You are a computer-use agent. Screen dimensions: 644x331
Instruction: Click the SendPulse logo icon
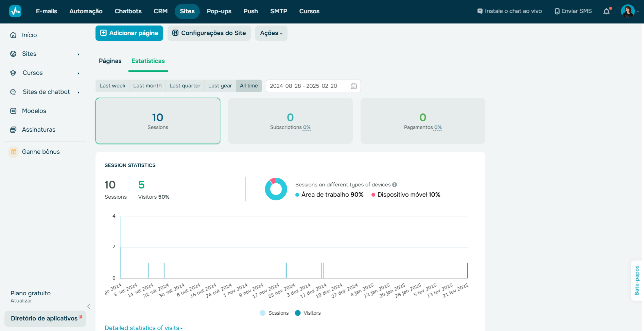click(x=15, y=11)
